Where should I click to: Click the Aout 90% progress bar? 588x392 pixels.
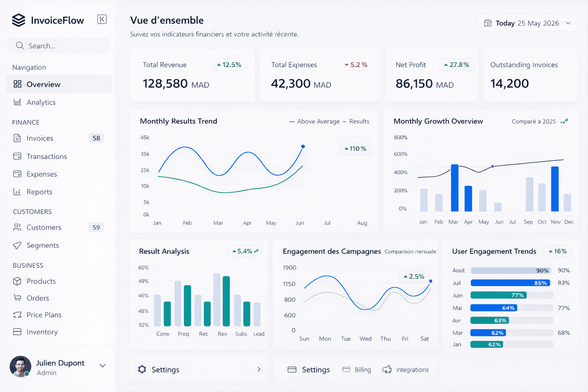pyautogui.click(x=511, y=270)
